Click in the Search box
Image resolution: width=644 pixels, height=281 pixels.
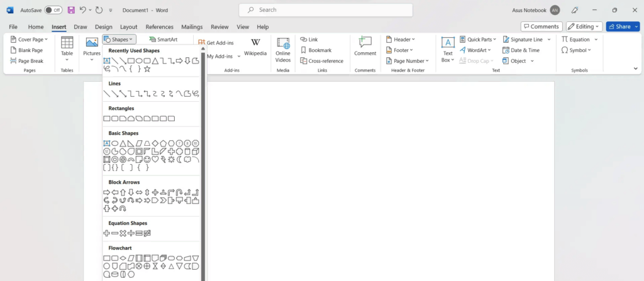pyautogui.click(x=326, y=10)
